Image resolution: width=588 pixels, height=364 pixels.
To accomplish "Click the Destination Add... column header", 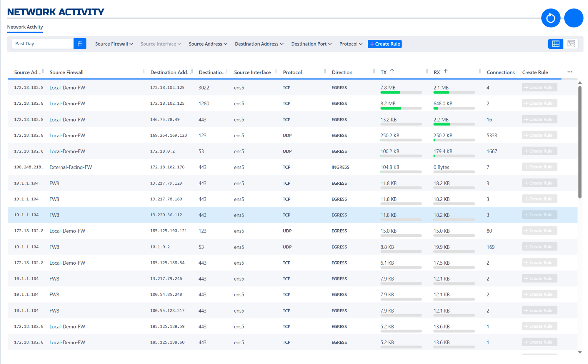I will 171,72.
